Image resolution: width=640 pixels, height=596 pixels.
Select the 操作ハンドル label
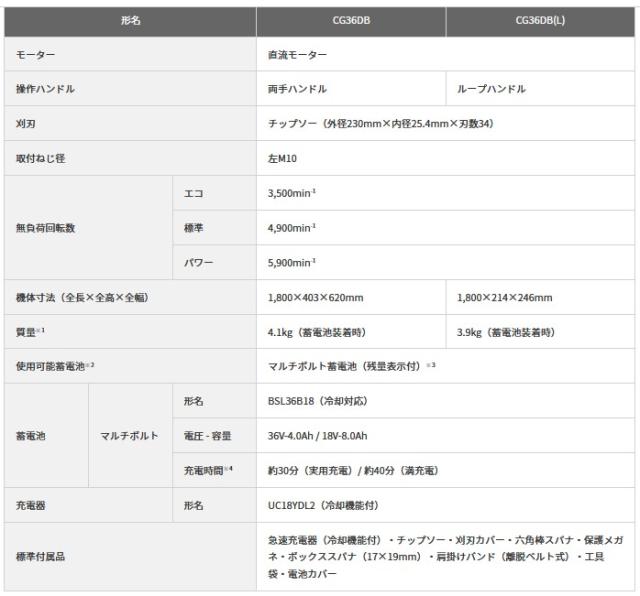[x=45, y=89]
